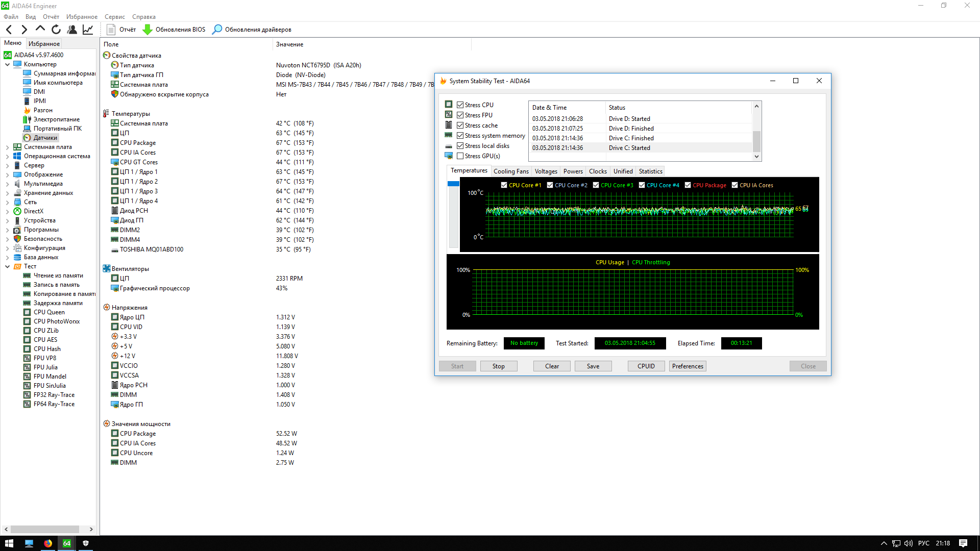Screen dimensions: 980x551
Task: Toggle CPU Core #1 graph checkbox
Action: pyautogui.click(x=504, y=185)
